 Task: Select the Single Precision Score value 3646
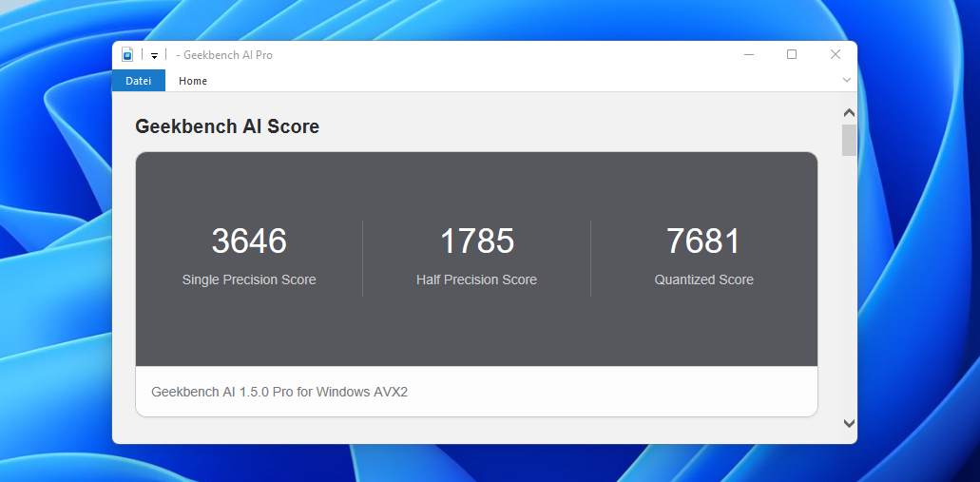click(x=249, y=241)
